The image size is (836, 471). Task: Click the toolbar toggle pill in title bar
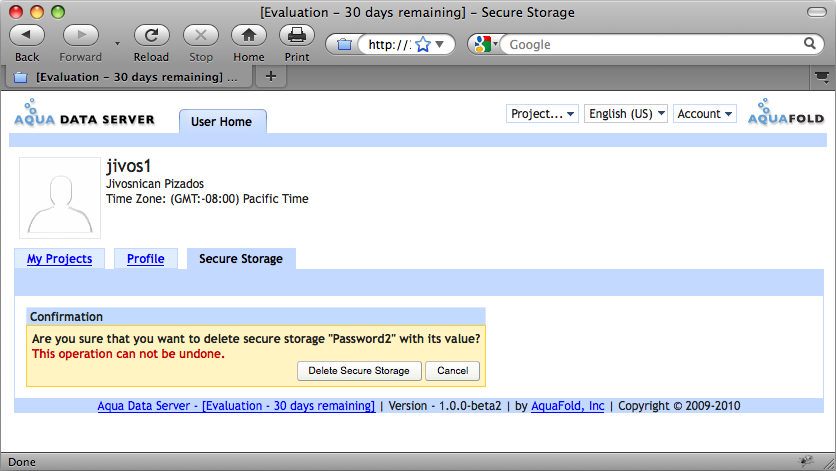(817, 12)
